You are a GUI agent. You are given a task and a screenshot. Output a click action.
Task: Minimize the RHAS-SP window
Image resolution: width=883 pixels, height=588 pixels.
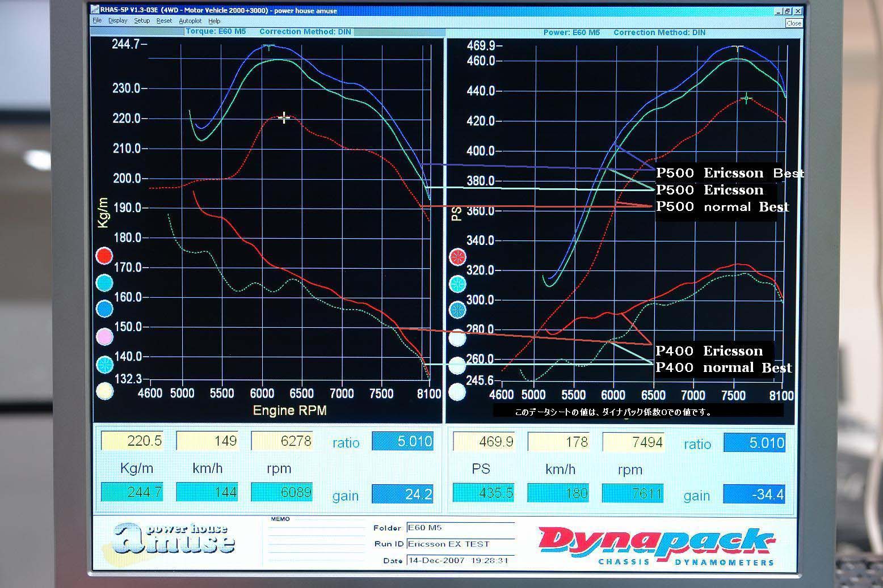[777, 11]
